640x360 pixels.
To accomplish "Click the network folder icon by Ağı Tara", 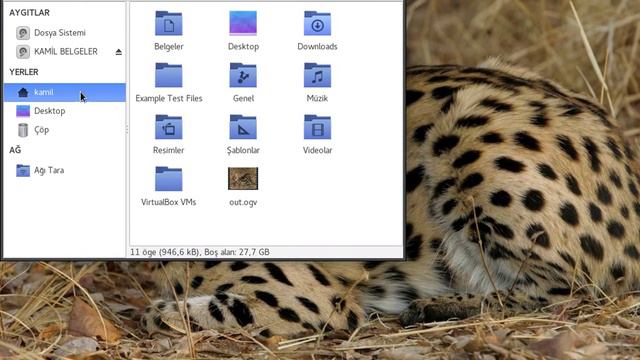I will pos(23,170).
